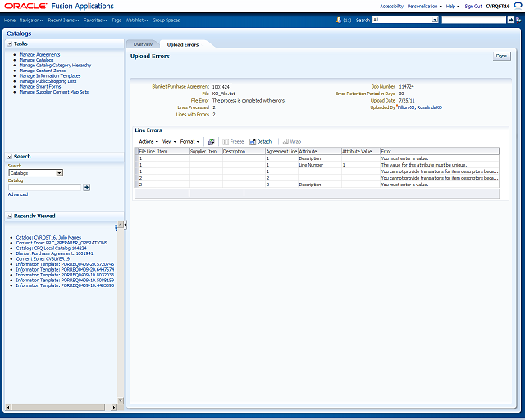
Task: Open Manage Catalog Category Hierarchy task
Action: point(55,66)
